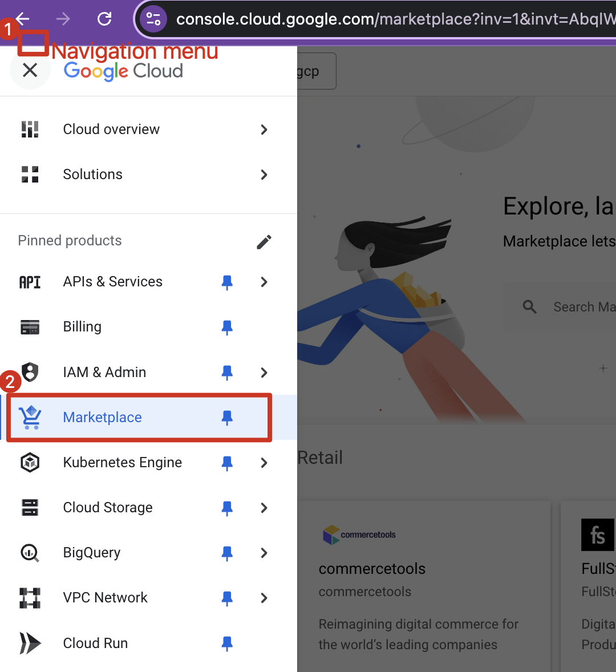616x672 pixels.
Task: Edit pinned products with pencil icon
Action: tap(264, 242)
